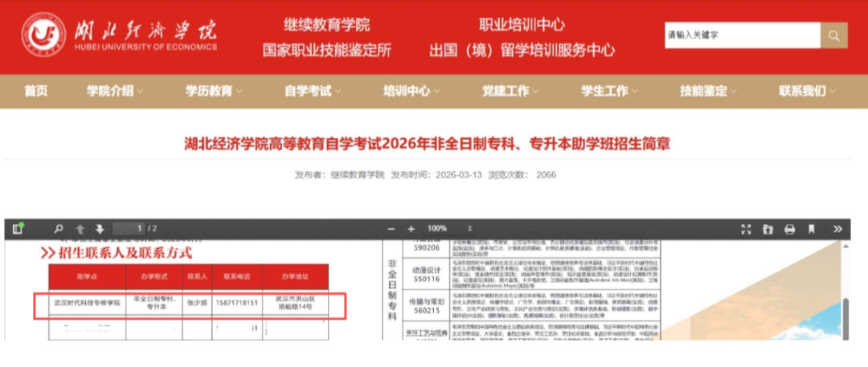The height and width of the screenshot is (367, 868).
Task: Click the Hubei University of Economics logo
Action: point(120,33)
